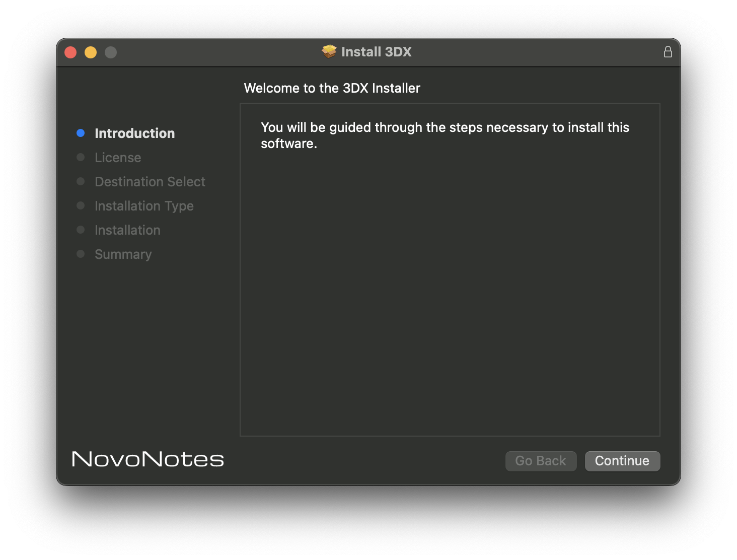737x560 pixels.
Task: Click the Install 3DX window title
Action: 377,51
